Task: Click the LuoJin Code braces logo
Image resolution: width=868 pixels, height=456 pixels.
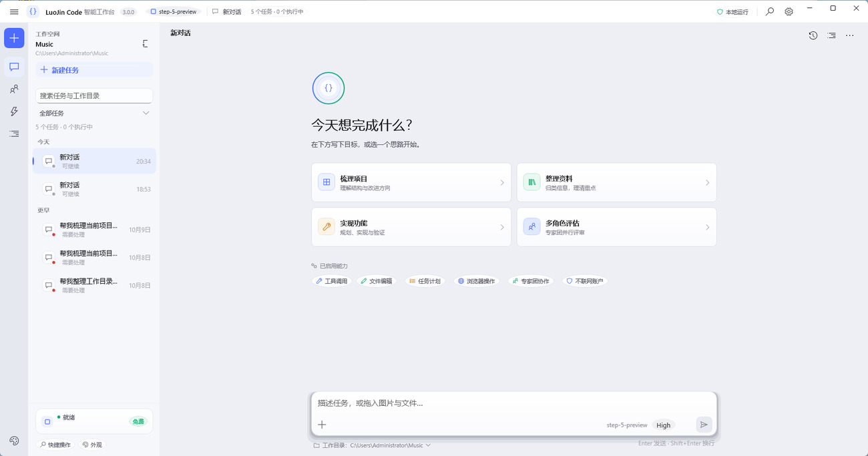Action: coord(33,12)
